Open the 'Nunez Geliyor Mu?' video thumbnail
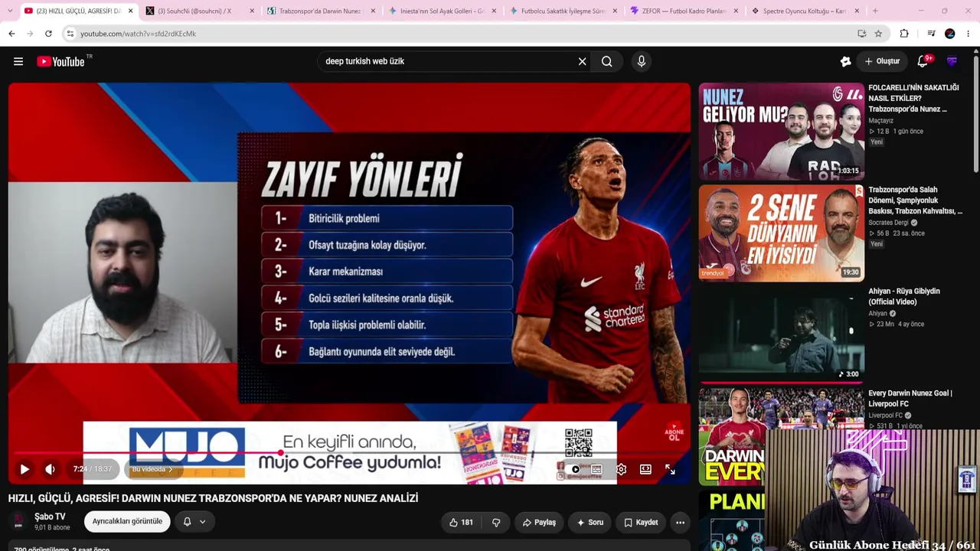The image size is (980, 551). pos(781,131)
